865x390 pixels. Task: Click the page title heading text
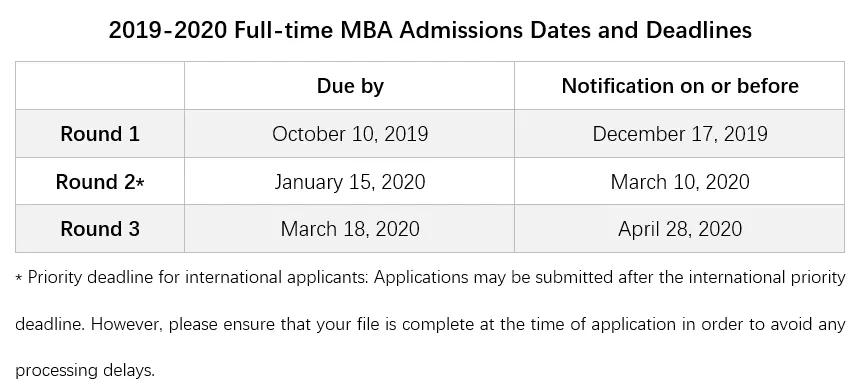pyautogui.click(x=430, y=30)
